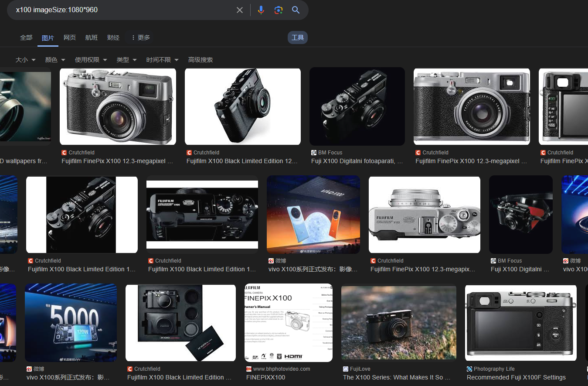Click Photography Life source label

click(x=494, y=369)
